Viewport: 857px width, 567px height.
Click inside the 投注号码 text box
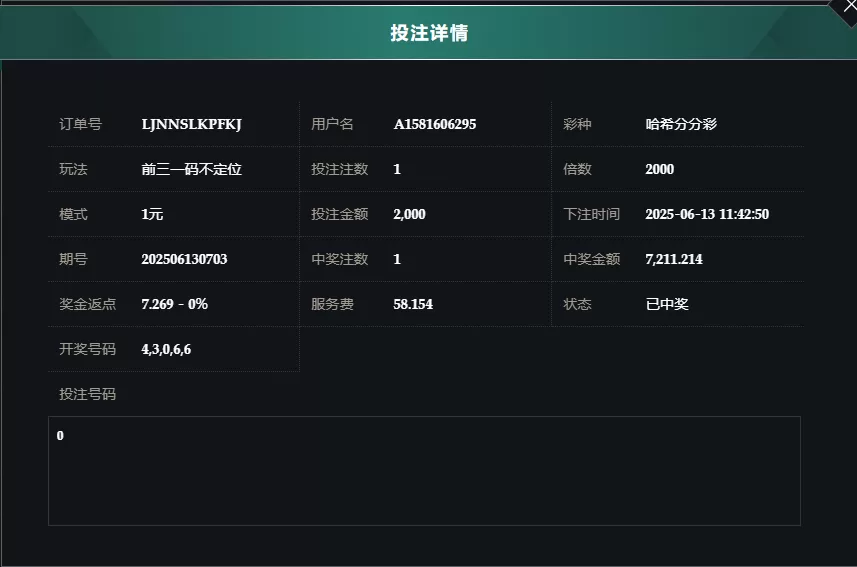[424, 471]
